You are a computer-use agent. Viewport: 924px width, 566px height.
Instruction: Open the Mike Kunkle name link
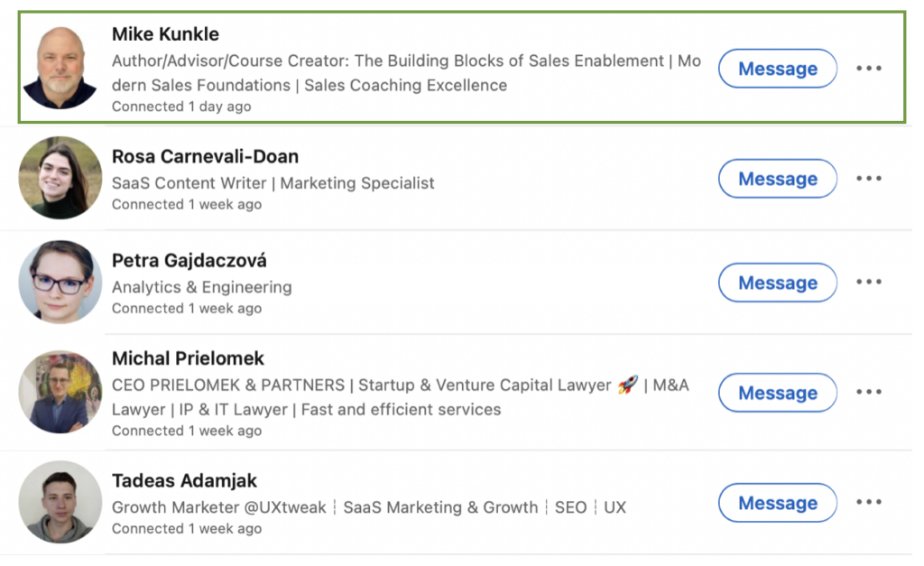pos(165,34)
